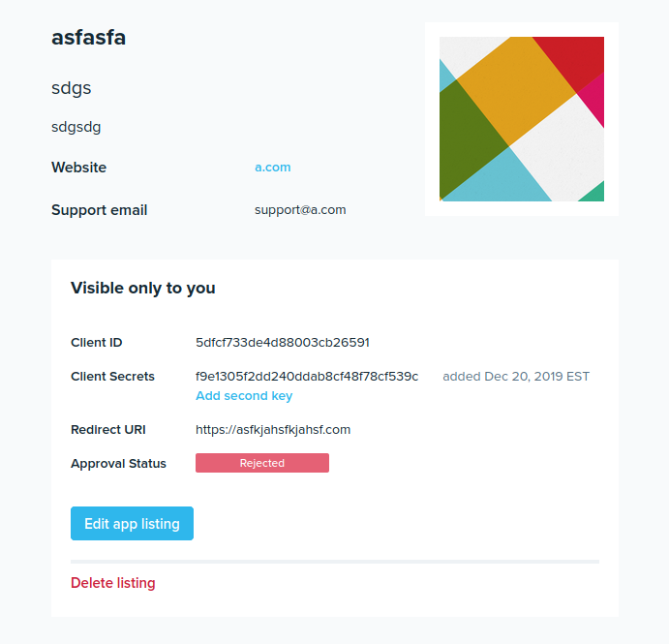Click the Support email label
Image resolution: width=669 pixels, height=644 pixels.
pyautogui.click(x=100, y=210)
